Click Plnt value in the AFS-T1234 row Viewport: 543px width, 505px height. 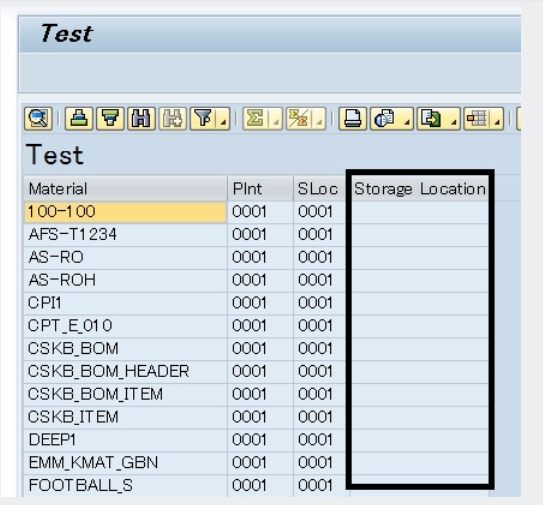[260, 235]
